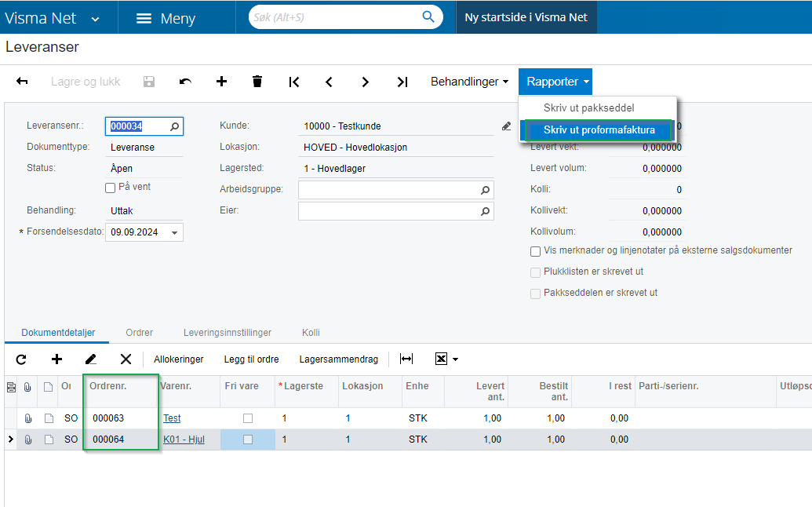Select Skriv ut pakkseddel menu entry
The height and width of the screenshot is (507, 812).
[588, 108]
